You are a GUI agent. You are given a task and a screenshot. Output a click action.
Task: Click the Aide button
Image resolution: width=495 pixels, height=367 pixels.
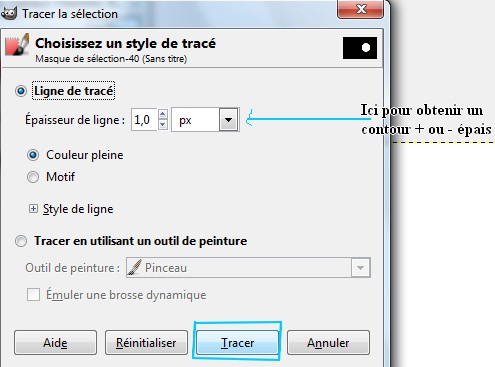point(55,343)
